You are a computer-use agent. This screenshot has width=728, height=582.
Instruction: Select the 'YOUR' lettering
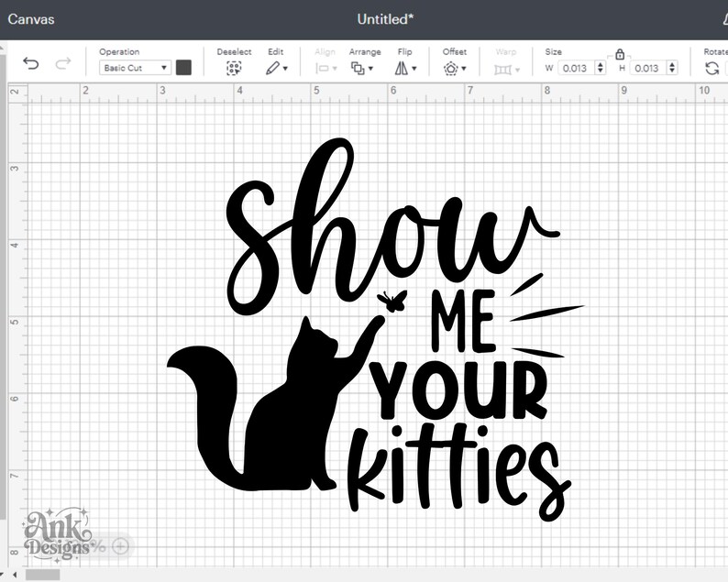pos(459,390)
